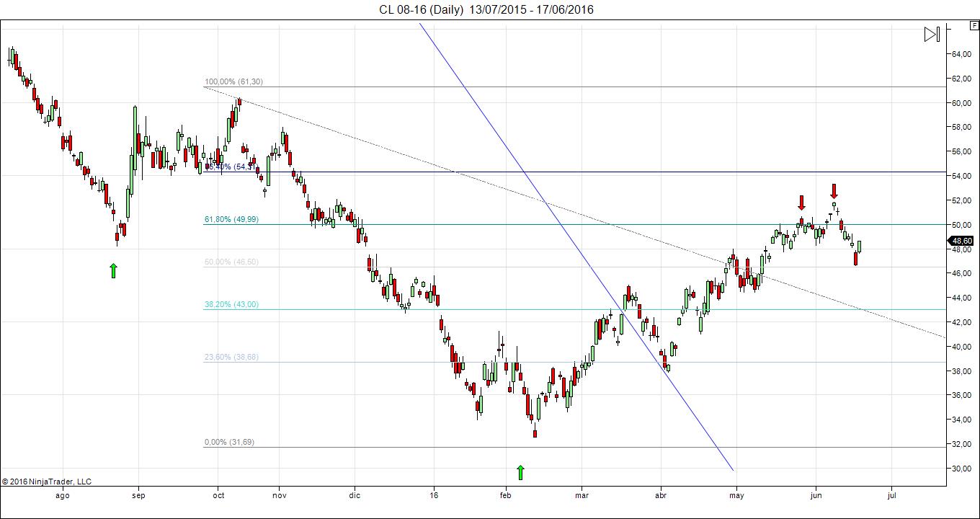This screenshot has width=980, height=519.
Task: Click the 60,00 price axis label
Action: [962, 103]
